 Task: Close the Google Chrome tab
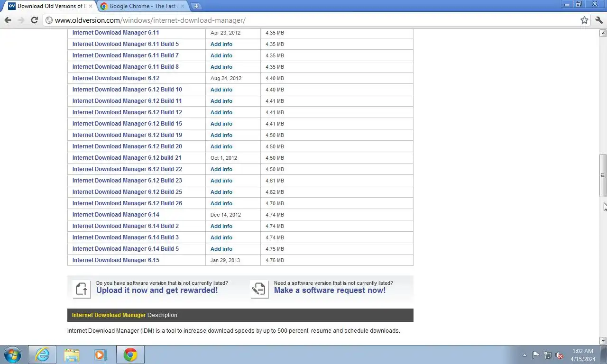click(x=183, y=6)
